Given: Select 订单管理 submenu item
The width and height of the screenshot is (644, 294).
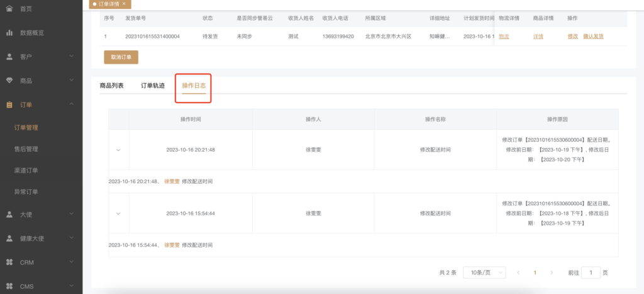Looking at the screenshot, I should (26, 128).
